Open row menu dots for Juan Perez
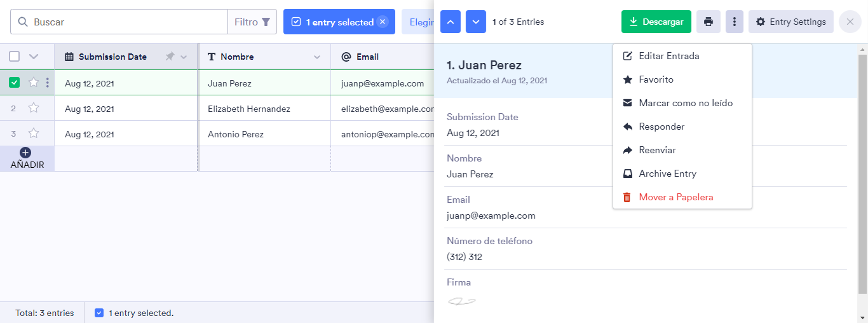 pyautogui.click(x=48, y=83)
